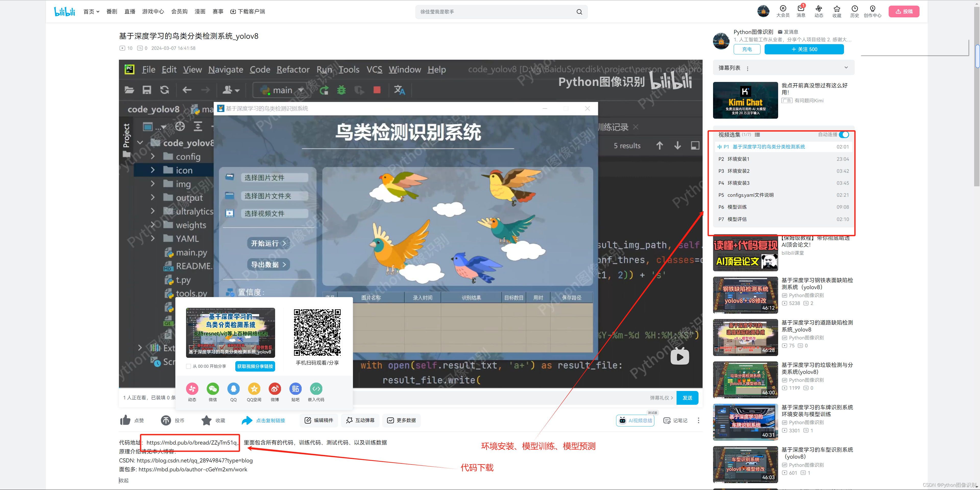The height and width of the screenshot is (490, 980).
Task: Click the search input field
Action: pyautogui.click(x=496, y=12)
